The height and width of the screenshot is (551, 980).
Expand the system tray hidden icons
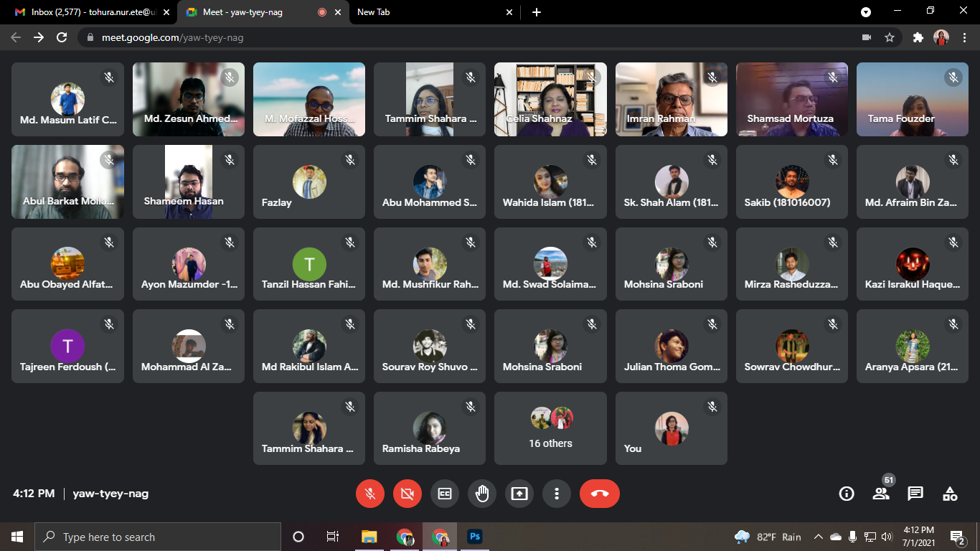818,537
